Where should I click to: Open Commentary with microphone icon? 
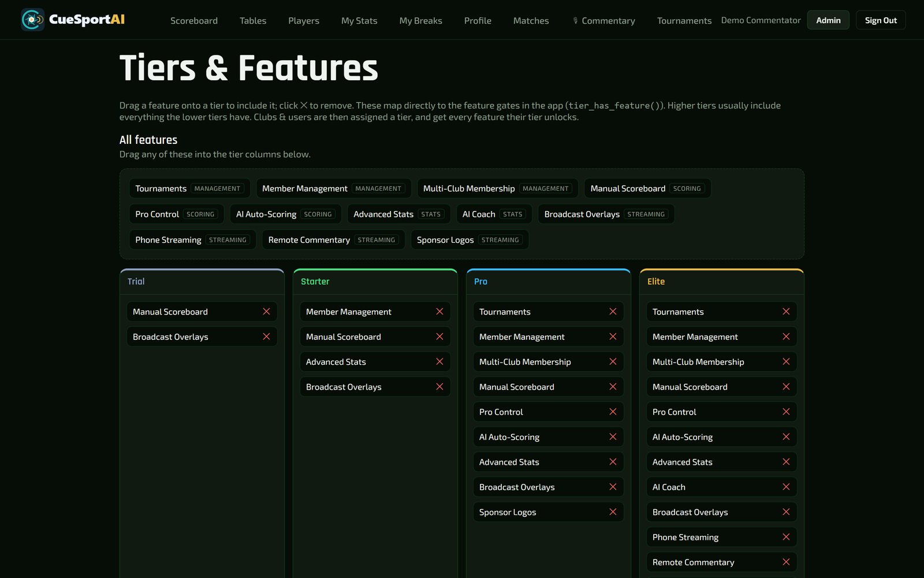(603, 20)
